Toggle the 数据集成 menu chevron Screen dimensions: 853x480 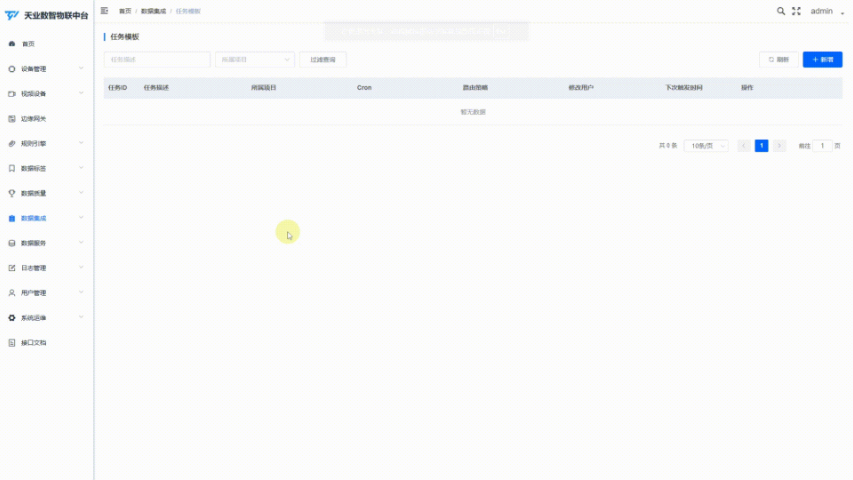click(81, 218)
